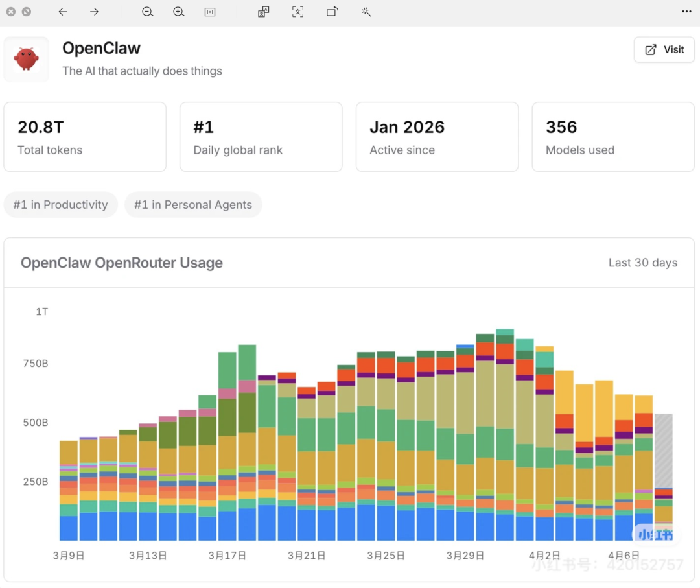Open the three-dot more options menu
This screenshot has width=700, height=588.
pos(686,12)
